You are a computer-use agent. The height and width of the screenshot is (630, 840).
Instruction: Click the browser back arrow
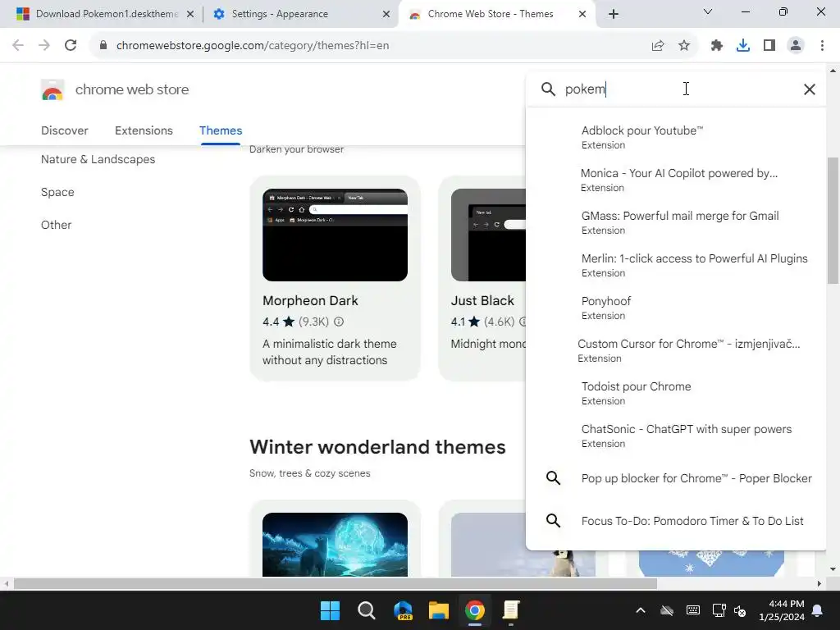click(x=18, y=46)
